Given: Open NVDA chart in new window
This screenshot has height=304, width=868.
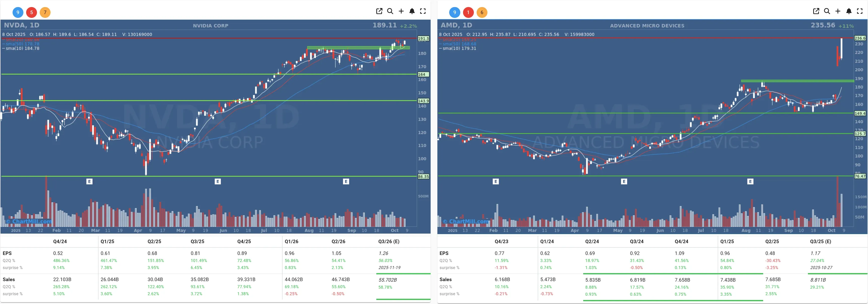Looking at the screenshot, I should [x=379, y=11].
